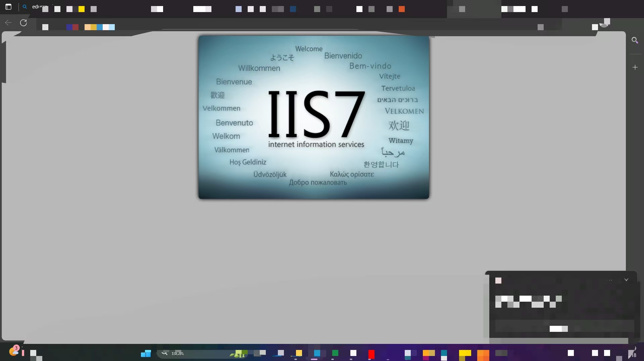Open the taskbar clock and date
644x361 pixels.
pyautogui.click(x=634, y=352)
